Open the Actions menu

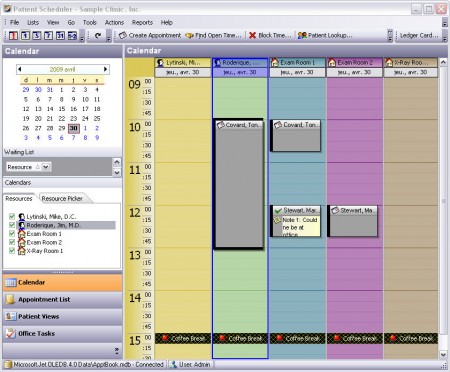114,23
